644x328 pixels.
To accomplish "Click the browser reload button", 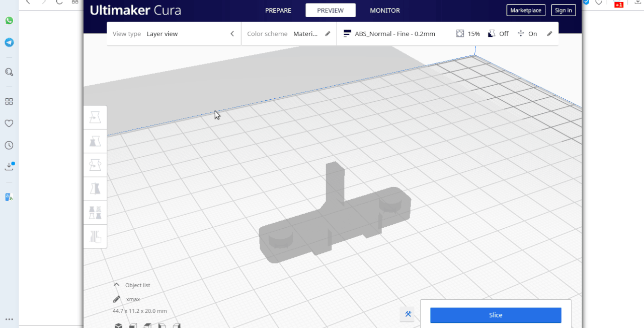I will pos(59,2).
